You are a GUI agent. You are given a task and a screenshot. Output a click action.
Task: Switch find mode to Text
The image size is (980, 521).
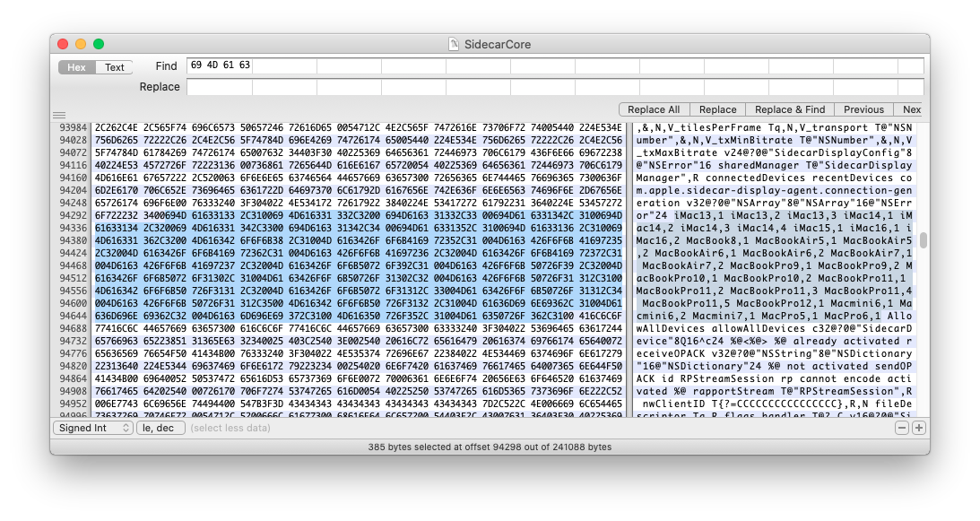pos(115,67)
